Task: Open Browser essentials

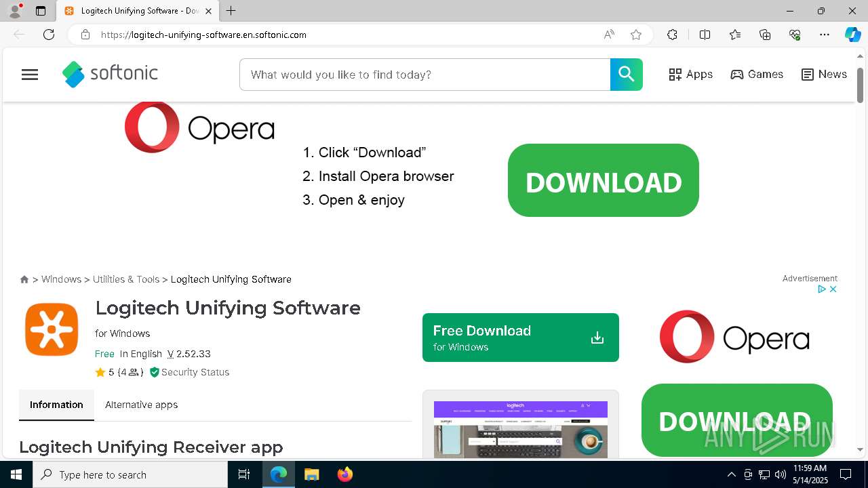Action: (x=795, y=35)
